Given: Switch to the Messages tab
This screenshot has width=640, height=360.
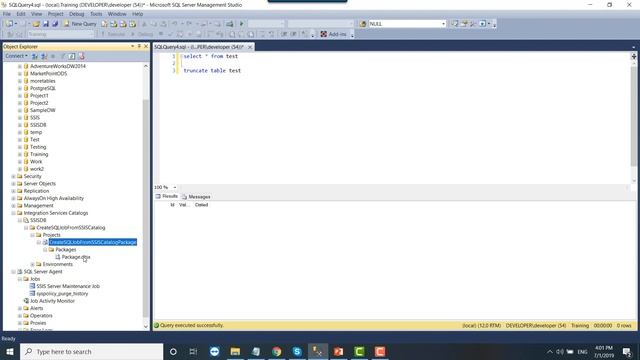Looking at the screenshot, I should click(x=196, y=197).
